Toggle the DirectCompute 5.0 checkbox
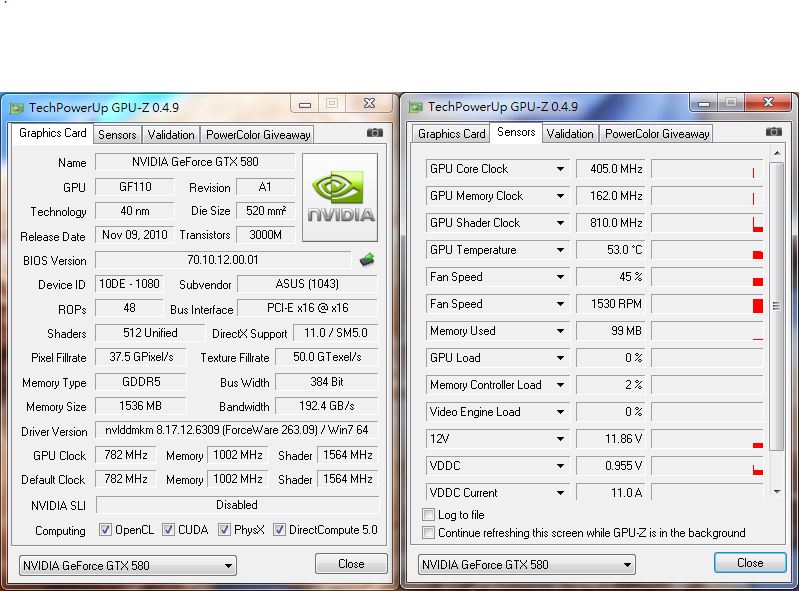Screen dimensions: 799x591 click(x=279, y=530)
